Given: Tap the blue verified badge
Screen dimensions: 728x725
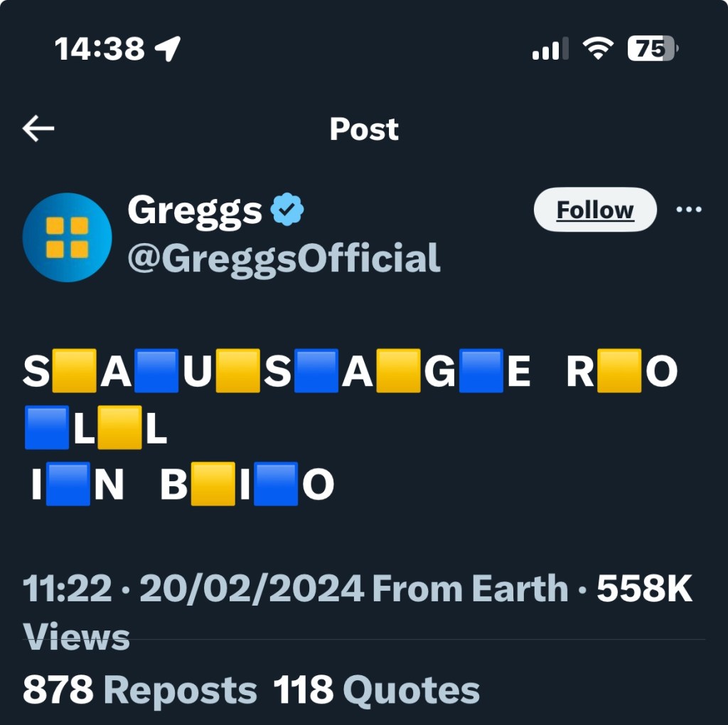Looking at the screenshot, I should (287, 210).
